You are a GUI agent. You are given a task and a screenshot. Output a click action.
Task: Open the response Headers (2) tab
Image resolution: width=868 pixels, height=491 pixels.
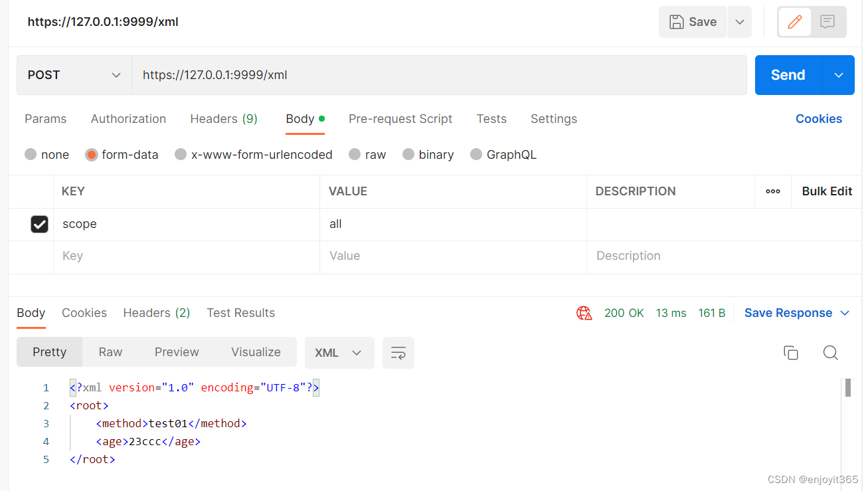pyautogui.click(x=157, y=313)
